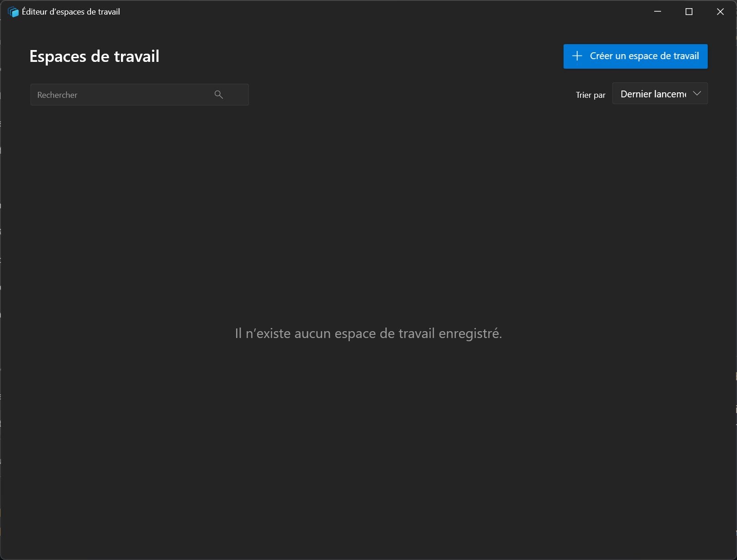
Task: Click the plus icon on the create button
Action: 577,56
